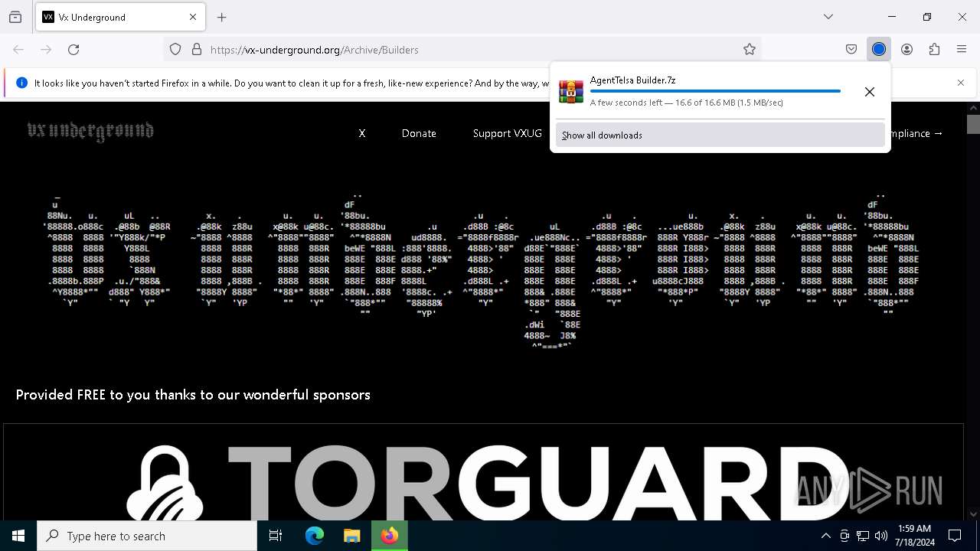Open the Extensions puzzle icon
The width and height of the screenshot is (980, 551).
pyautogui.click(x=934, y=50)
